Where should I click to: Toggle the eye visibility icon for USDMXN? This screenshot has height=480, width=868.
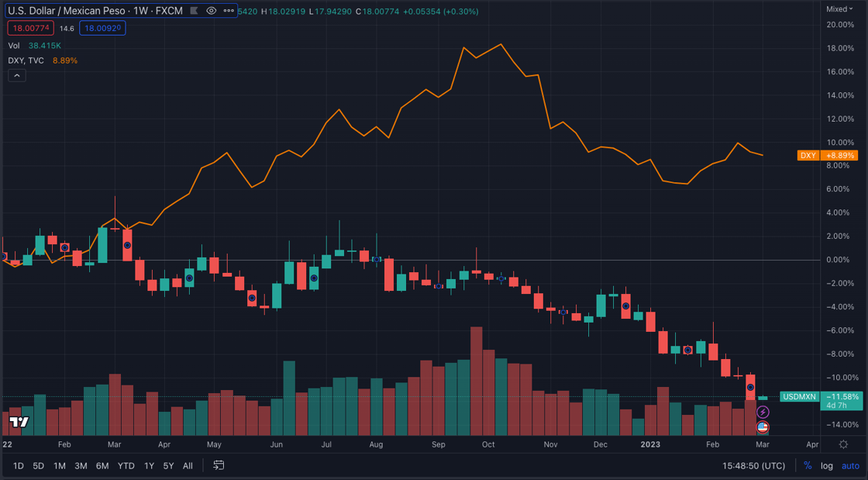[211, 11]
